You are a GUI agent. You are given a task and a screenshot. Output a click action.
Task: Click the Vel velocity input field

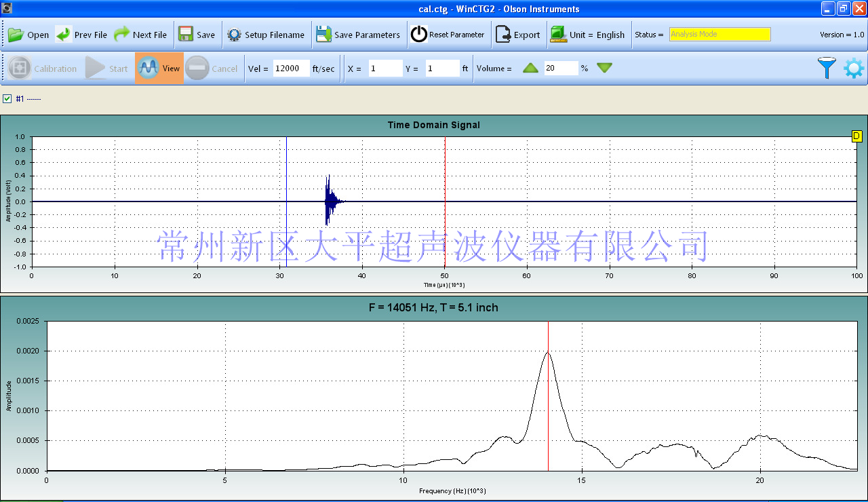point(291,69)
